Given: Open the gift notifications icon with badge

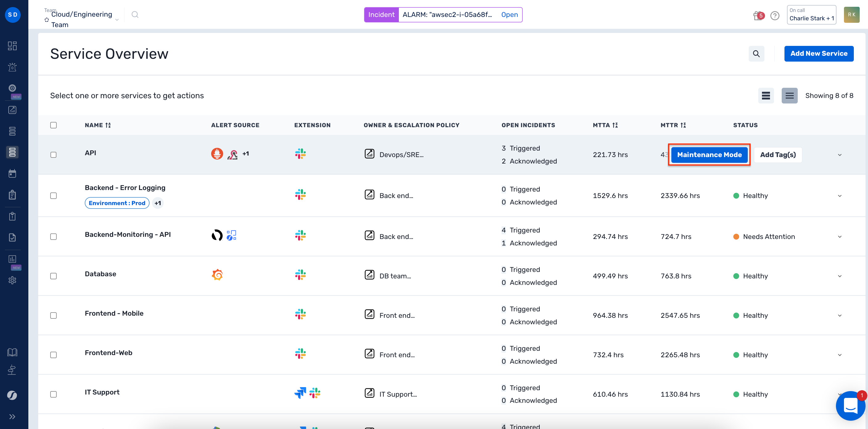Looking at the screenshot, I should (x=758, y=15).
